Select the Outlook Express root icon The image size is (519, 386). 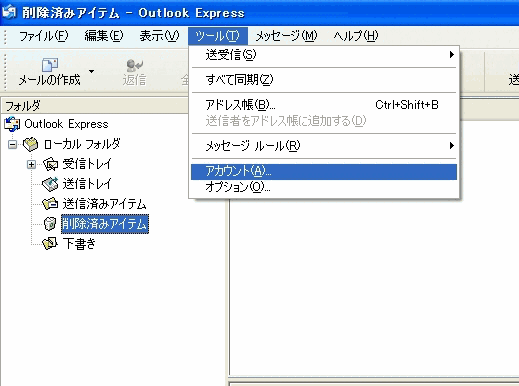click(x=12, y=124)
